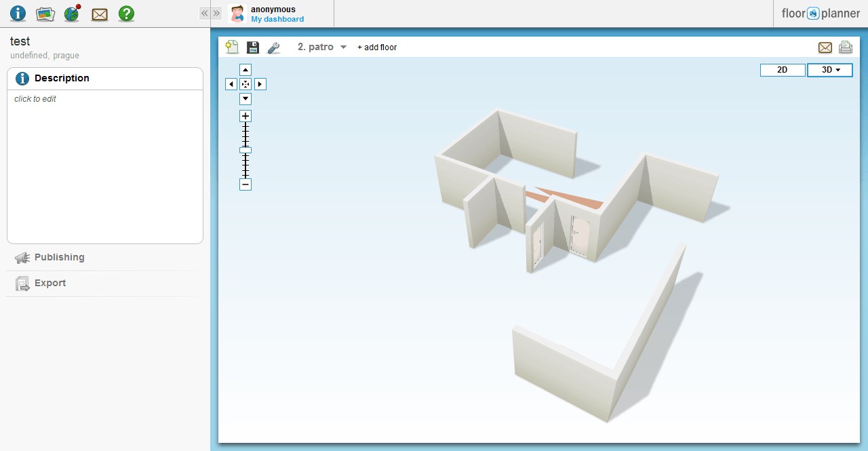Center the view with middle pan button
Image resolution: width=868 pixels, height=451 pixels.
pyautogui.click(x=245, y=84)
